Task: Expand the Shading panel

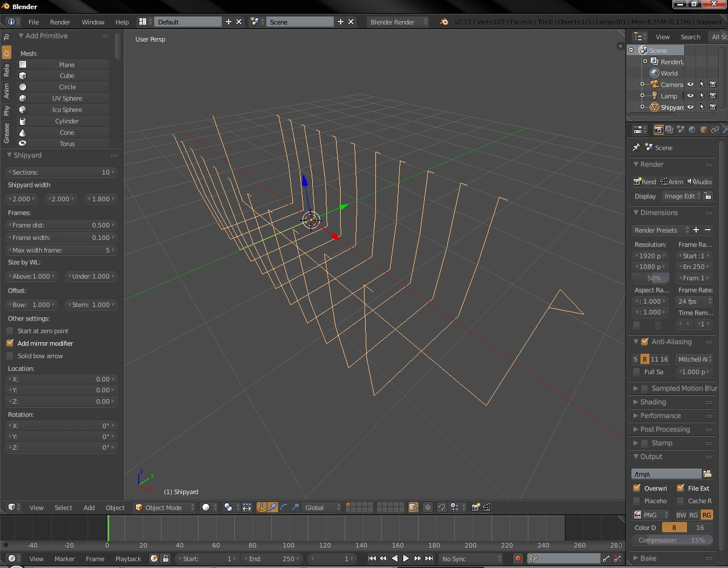Action: click(653, 402)
